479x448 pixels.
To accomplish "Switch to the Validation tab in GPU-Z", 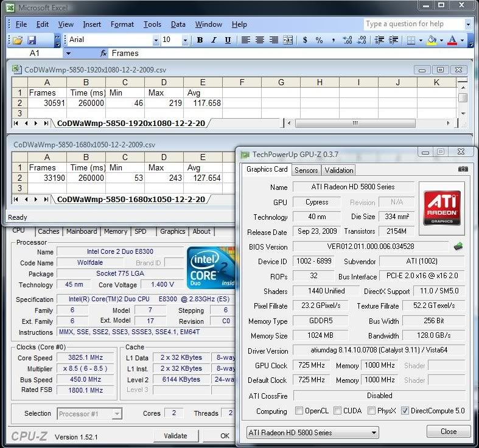I will tap(339, 170).
